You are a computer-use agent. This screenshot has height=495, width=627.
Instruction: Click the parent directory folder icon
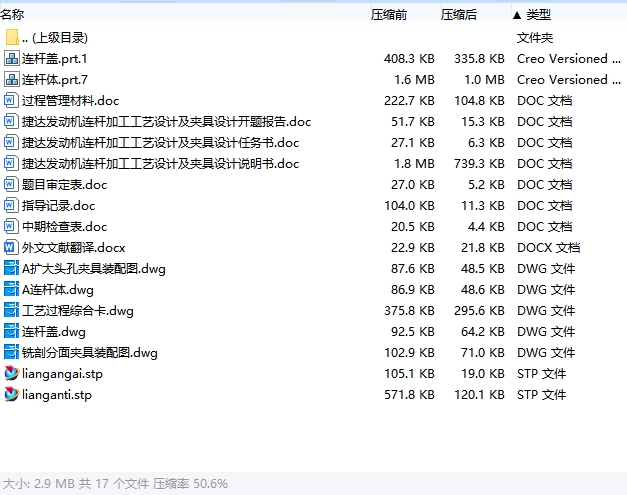pyautogui.click(x=12, y=38)
